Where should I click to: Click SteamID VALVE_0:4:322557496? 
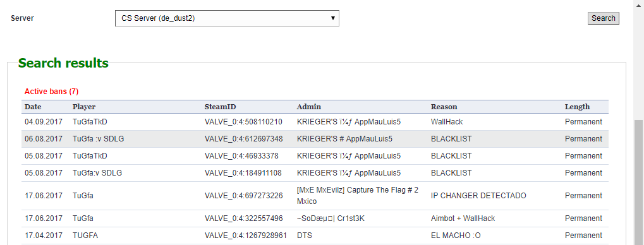243,218
